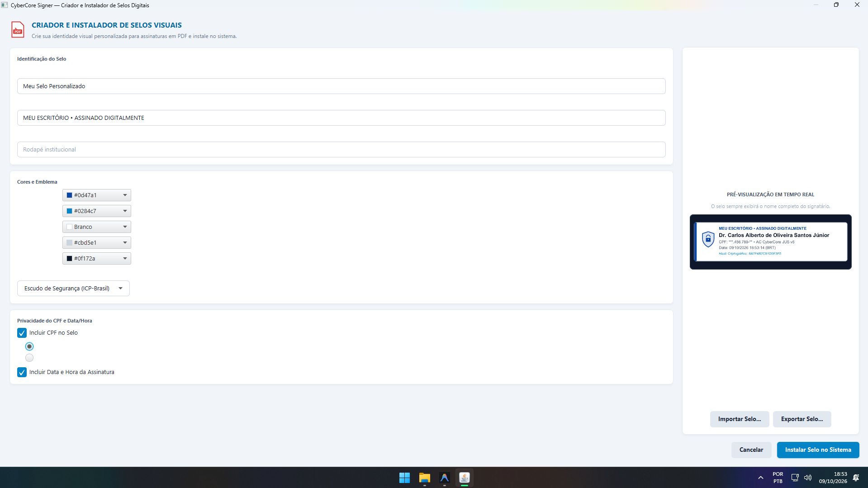868x488 pixels.
Task: Focus the Meu Selo Personalizado name field
Action: pos(341,86)
